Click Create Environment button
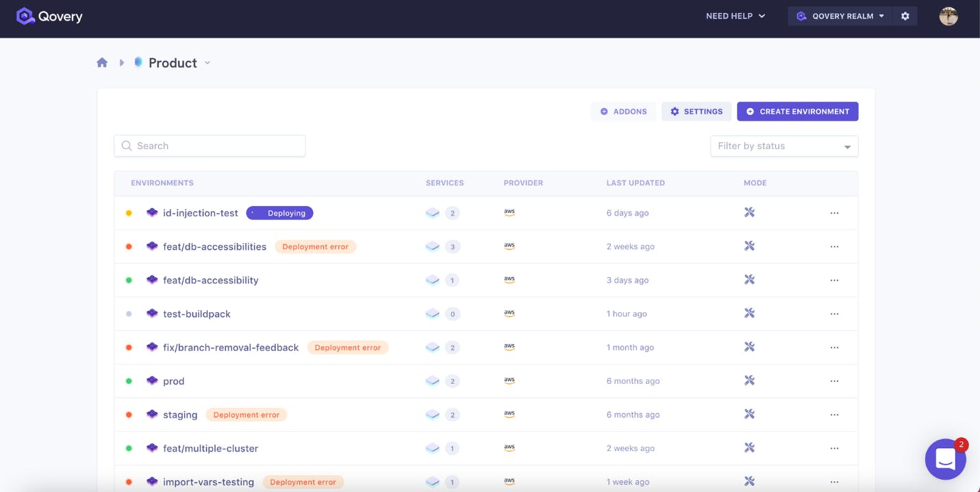 pyautogui.click(x=798, y=112)
